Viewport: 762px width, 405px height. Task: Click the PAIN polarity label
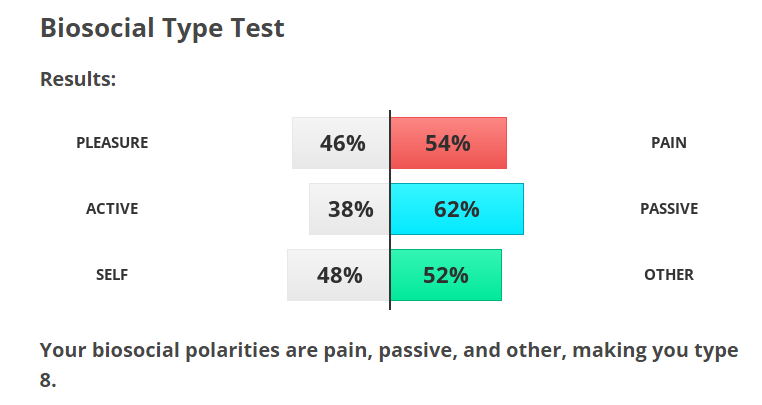click(669, 143)
